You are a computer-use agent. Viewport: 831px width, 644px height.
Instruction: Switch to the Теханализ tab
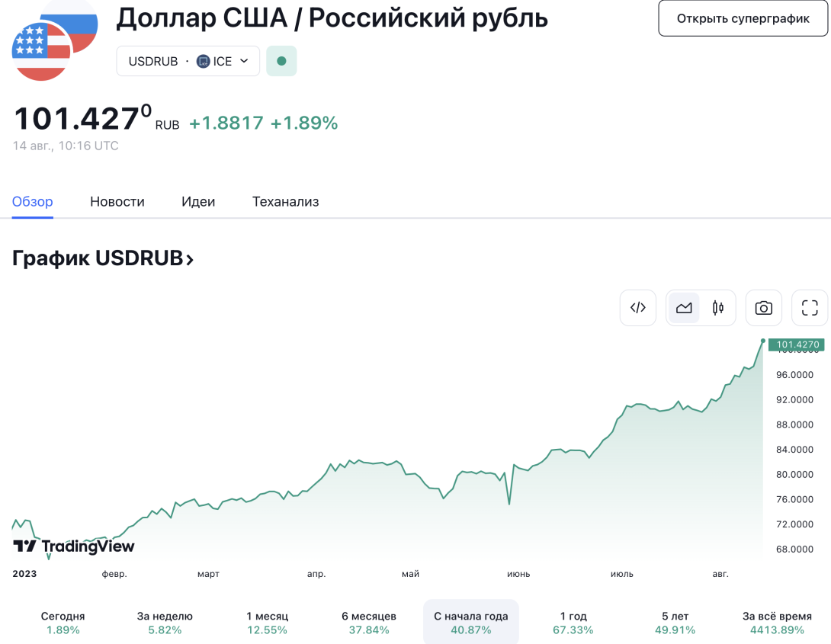click(x=286, y=202)
